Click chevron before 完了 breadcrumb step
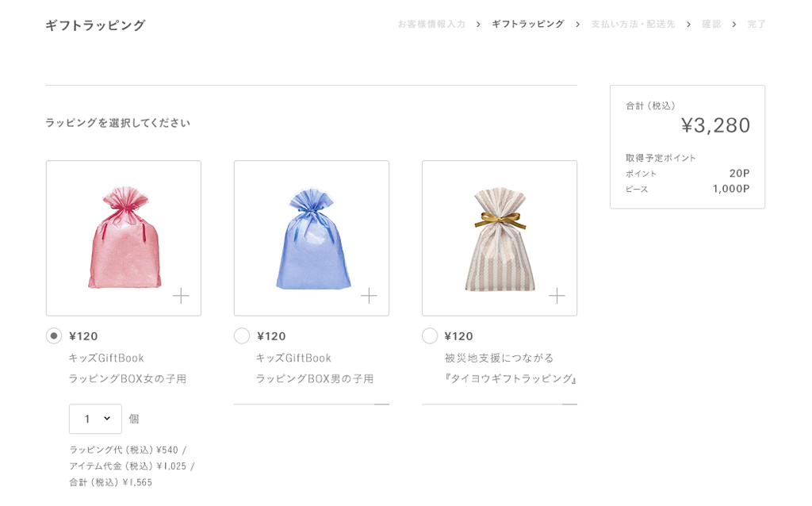 tap(734, 25)
